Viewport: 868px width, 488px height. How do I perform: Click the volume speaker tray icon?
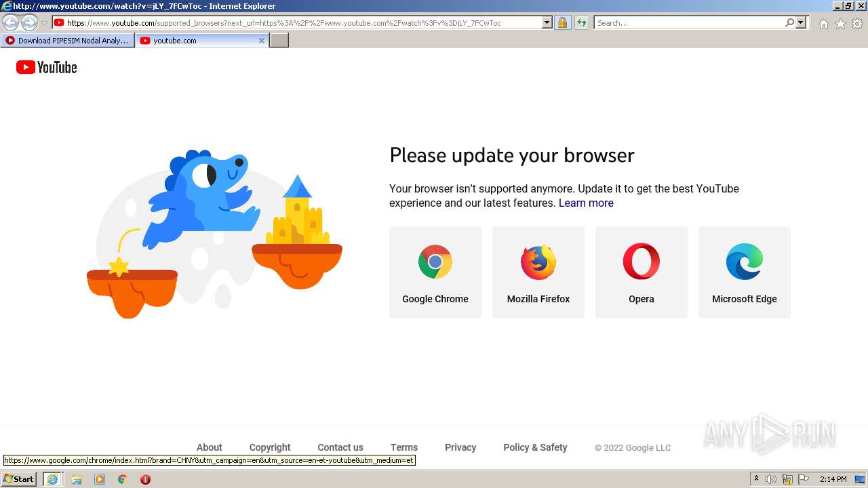pyautogui.click(x=771, y=479)
